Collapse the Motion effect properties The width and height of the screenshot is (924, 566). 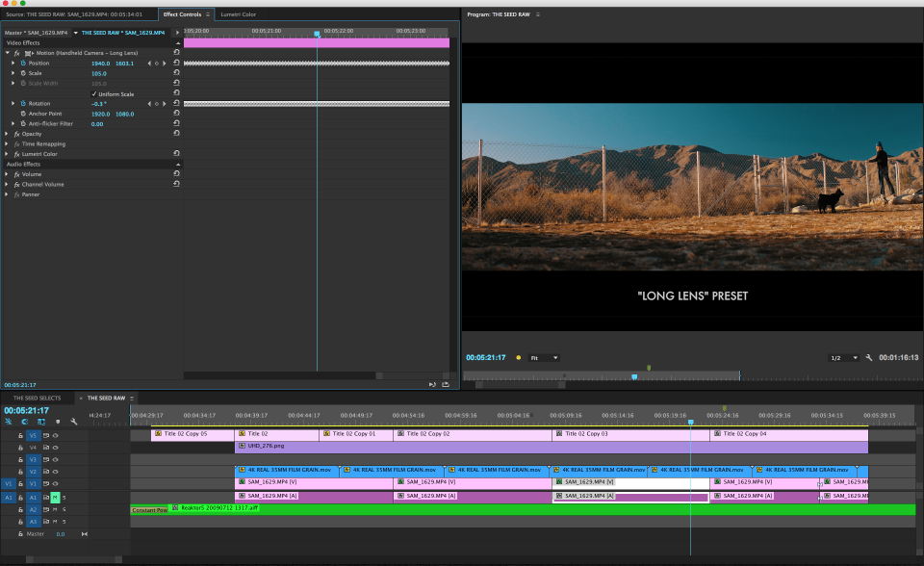point(8,53)
